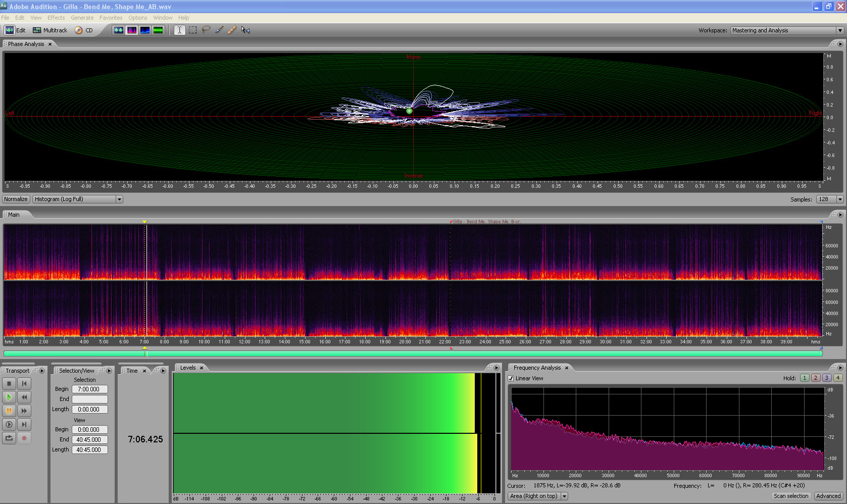Toggle the Linear View checkbox
Screen dimensions: 847x504
click(511, 378)
